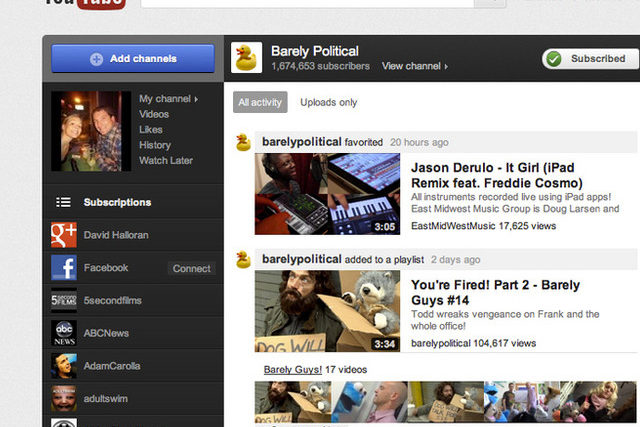Select the Subscriptions heading
The width and height of the screenshot is (640, 427).
pyautogui.click(x=117, y=202)
